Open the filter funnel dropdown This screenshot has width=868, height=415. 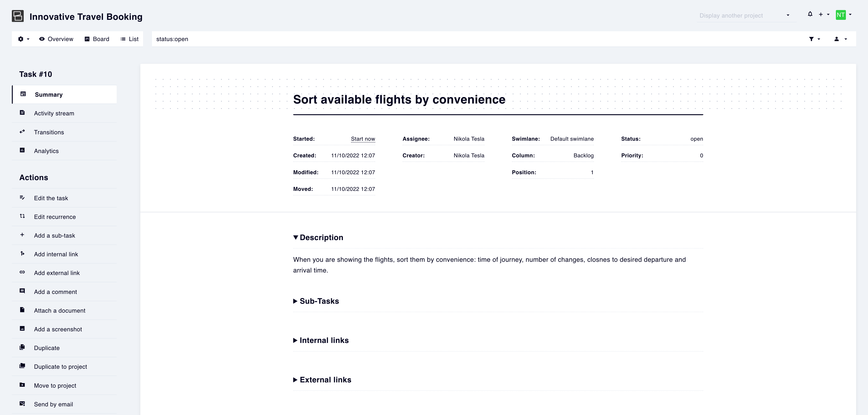(814, 39)
